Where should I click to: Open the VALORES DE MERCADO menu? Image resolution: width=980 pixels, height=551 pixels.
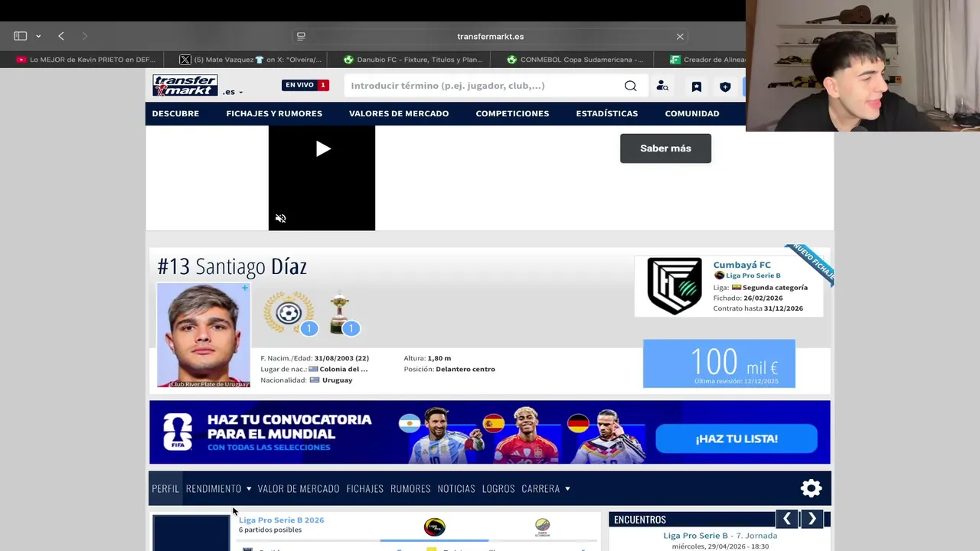pyautogui.click(x=399, y=113)
